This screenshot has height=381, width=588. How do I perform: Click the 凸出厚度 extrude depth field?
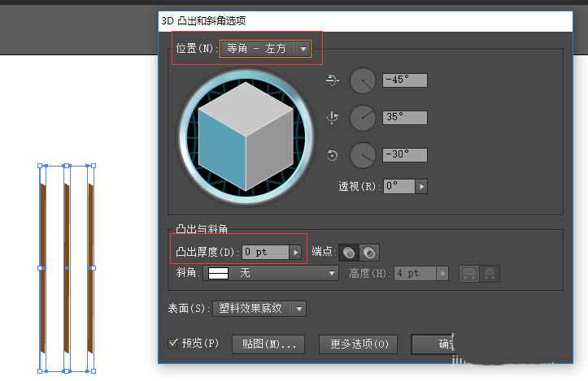tap(265, 252)
